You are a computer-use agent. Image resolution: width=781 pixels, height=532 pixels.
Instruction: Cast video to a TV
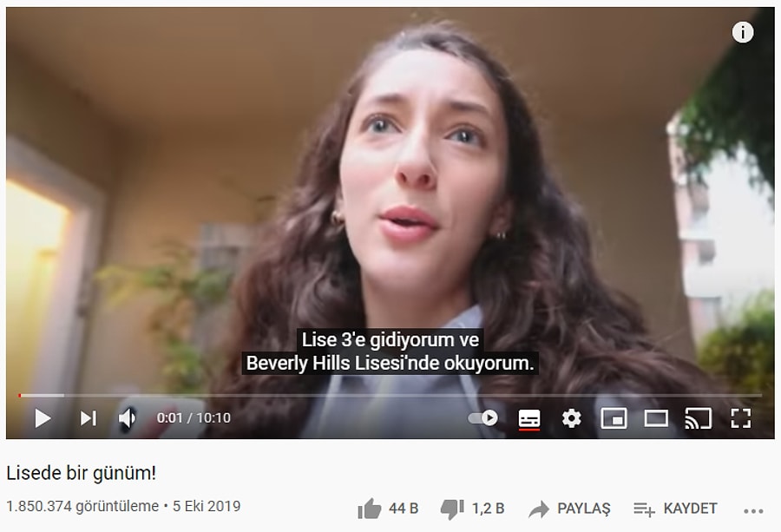[699, 418]
